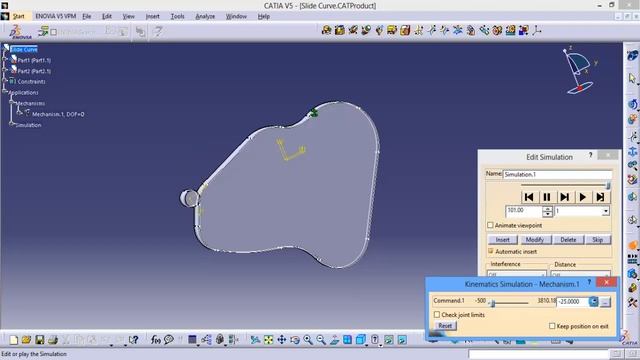
Task: Open the Interference dropdown
Action: coord(517,273)
